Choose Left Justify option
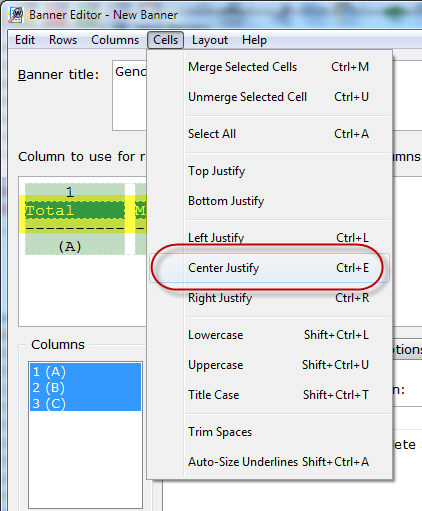 point(270,238)
